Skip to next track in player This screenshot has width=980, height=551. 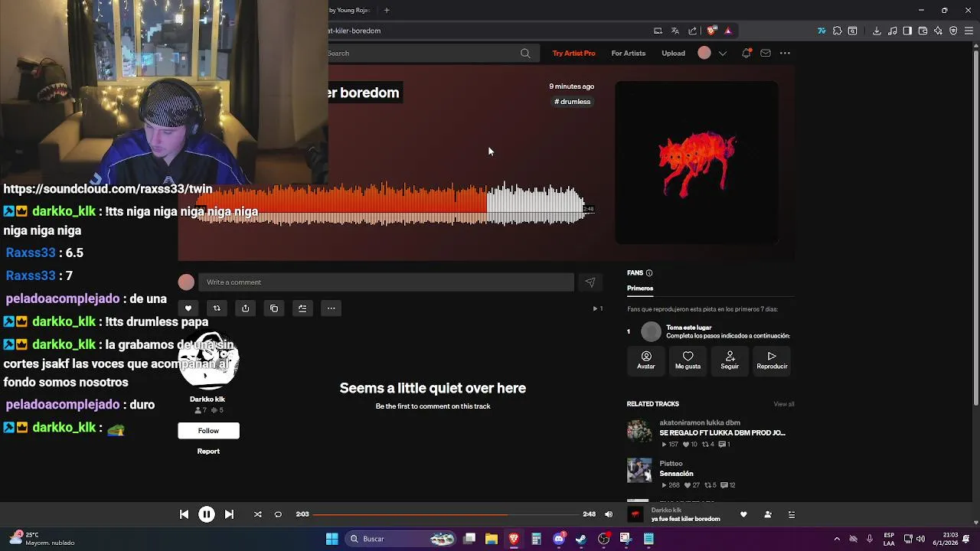pyautogui.click(x=229, y=514)
